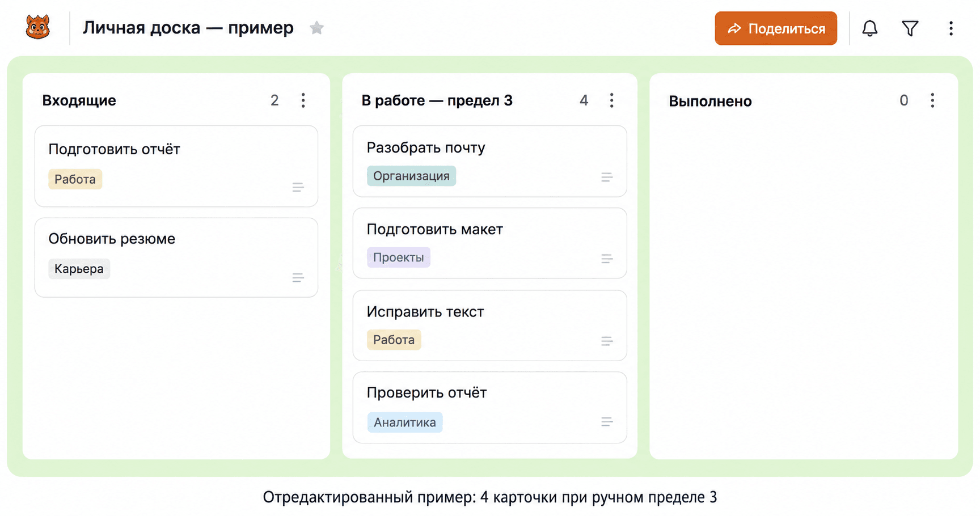Image resolution: width=980 pixels, height=516 pixels.
Task: Open Входящие column menu dots
Action: (303, 100)
